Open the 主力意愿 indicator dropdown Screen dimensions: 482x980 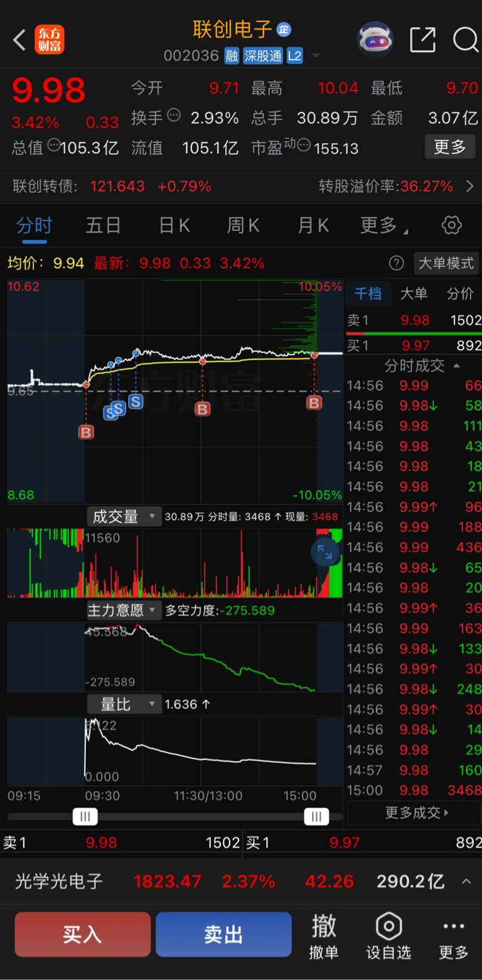124,610
